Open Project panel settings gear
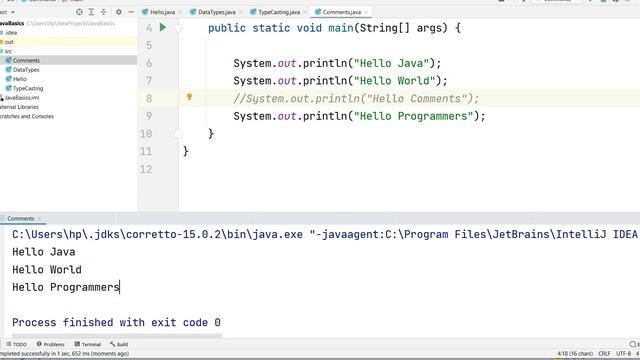 click(x=118, y=12)
